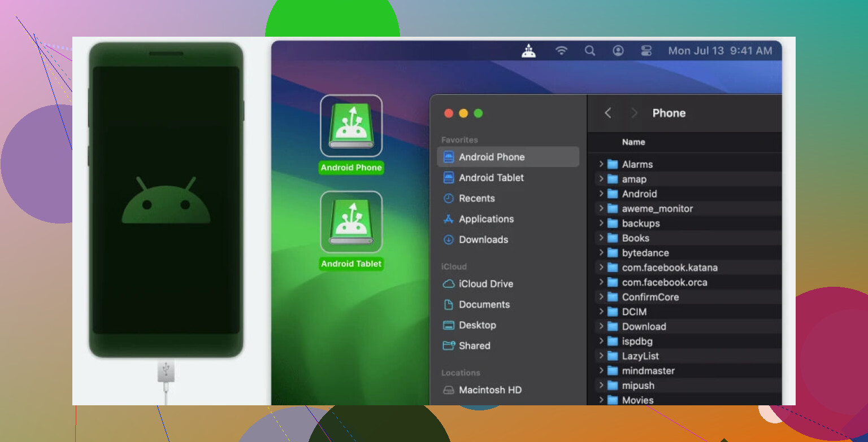The height and width of the screenshot is (442, 868).
Task: Click the backups folder icon
Action: coord(613,223)
